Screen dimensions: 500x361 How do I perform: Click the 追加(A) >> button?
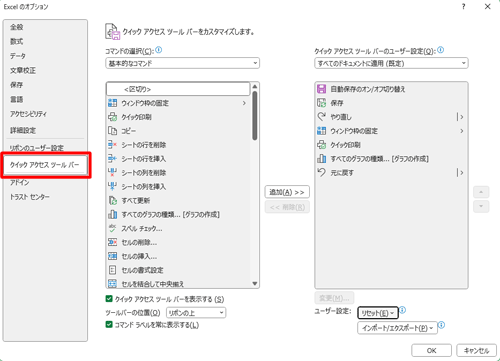(287, 192)
